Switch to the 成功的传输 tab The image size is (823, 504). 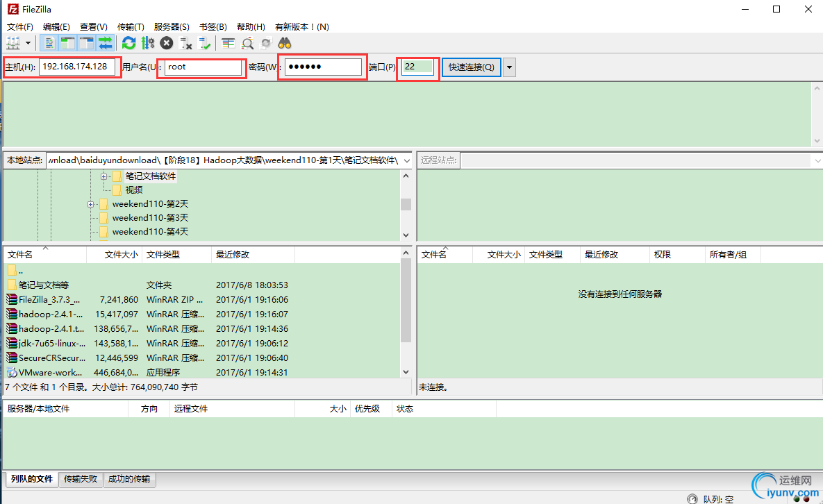click(x=129, y=479)
